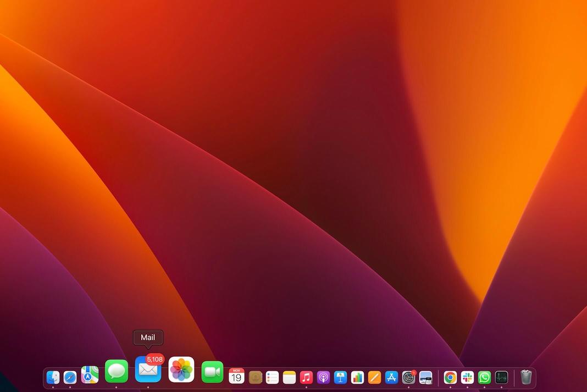Launch the Music app
Screen dimensions: 587x392
(x=306, y=377)
